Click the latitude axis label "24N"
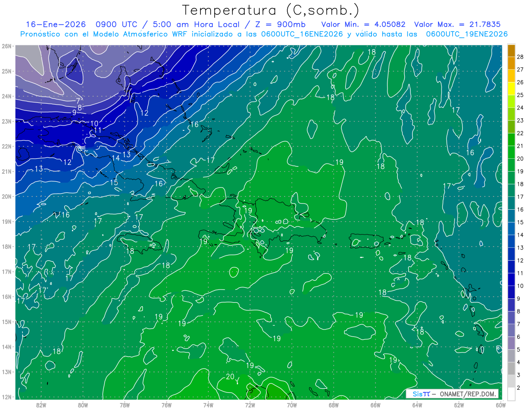This screenshot has width=532, height=411. click(x=7, y=96)
